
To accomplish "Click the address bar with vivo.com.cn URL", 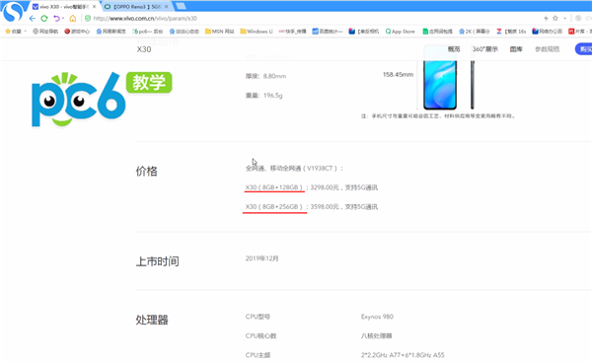I will 145,18.
